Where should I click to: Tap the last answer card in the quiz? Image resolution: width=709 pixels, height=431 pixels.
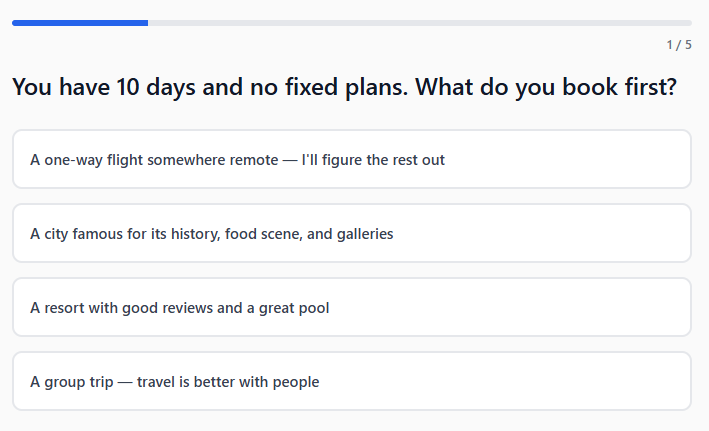[x=351, y=381]
